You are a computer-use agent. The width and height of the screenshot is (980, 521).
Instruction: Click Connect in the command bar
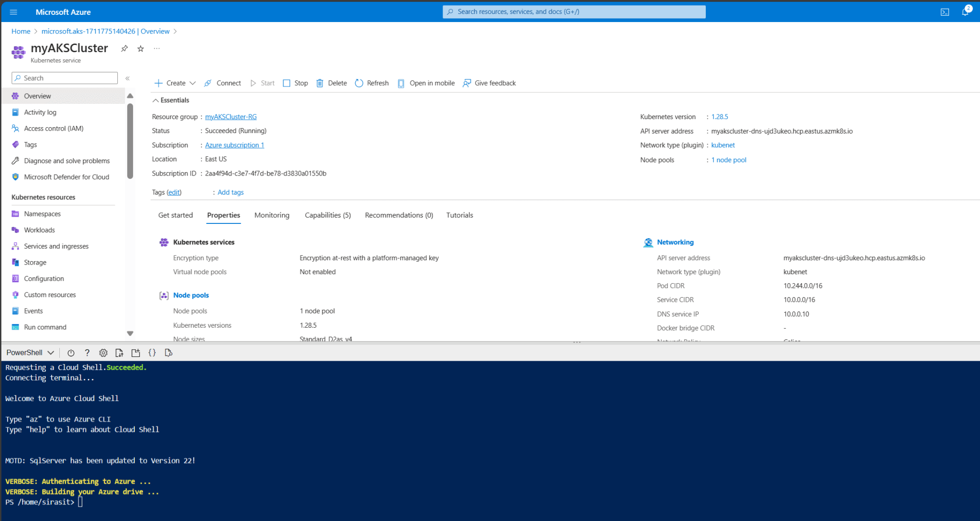223,83
